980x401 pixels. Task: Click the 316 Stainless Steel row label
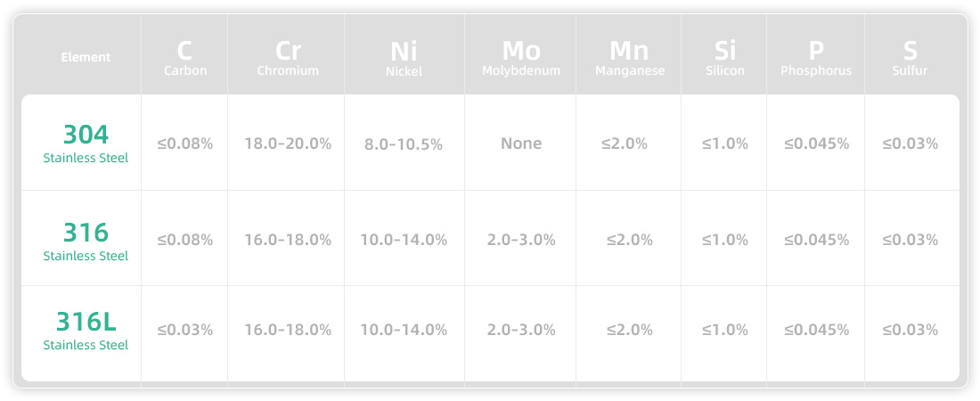86,241
